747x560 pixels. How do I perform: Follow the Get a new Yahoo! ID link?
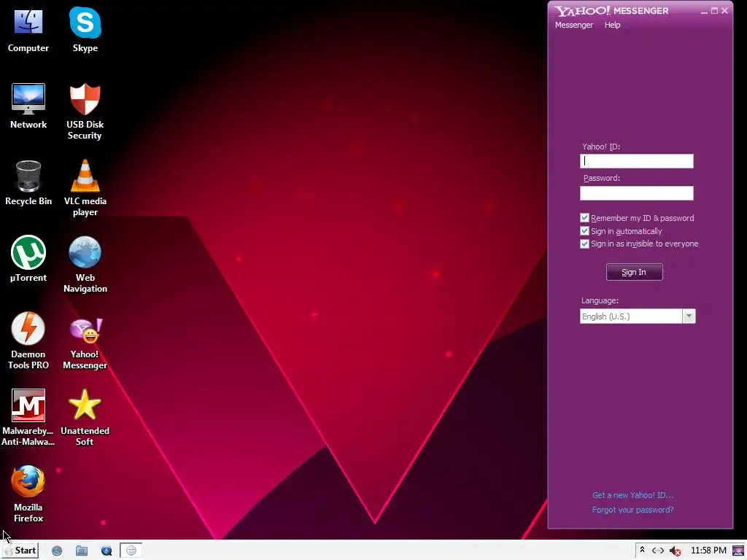click(x=632, y=495)
